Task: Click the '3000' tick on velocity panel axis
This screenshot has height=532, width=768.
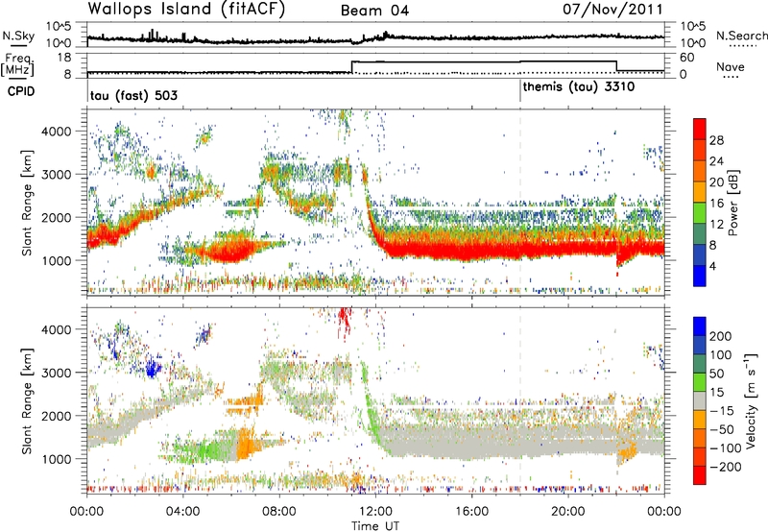Action: click(56, 373)
